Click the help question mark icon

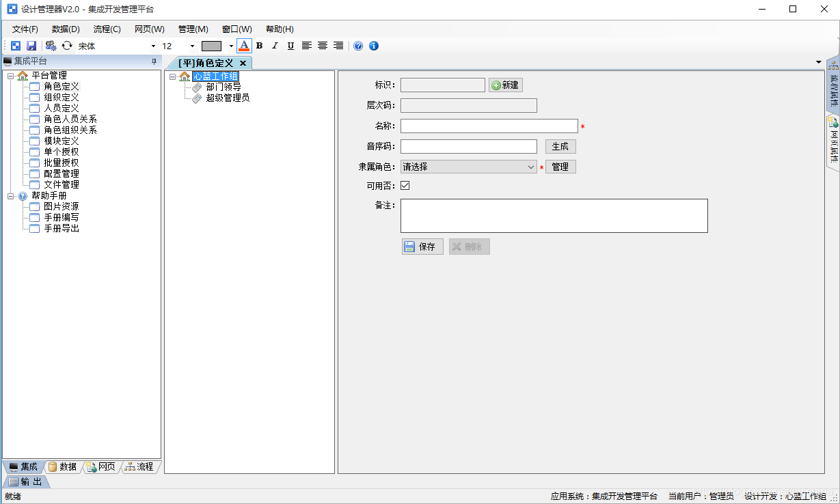pyautogui.click(x=358, y=46)
